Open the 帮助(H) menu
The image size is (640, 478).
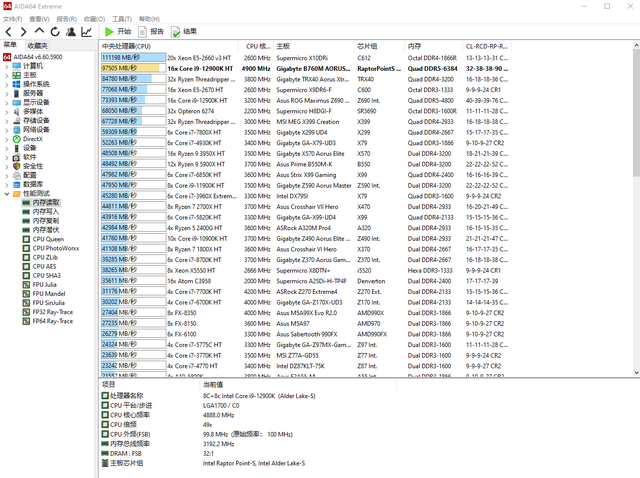click(x=149, y=19)
